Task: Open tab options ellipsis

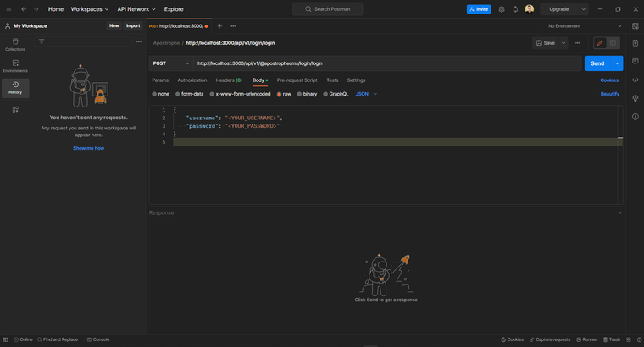Action: [233, 26]
